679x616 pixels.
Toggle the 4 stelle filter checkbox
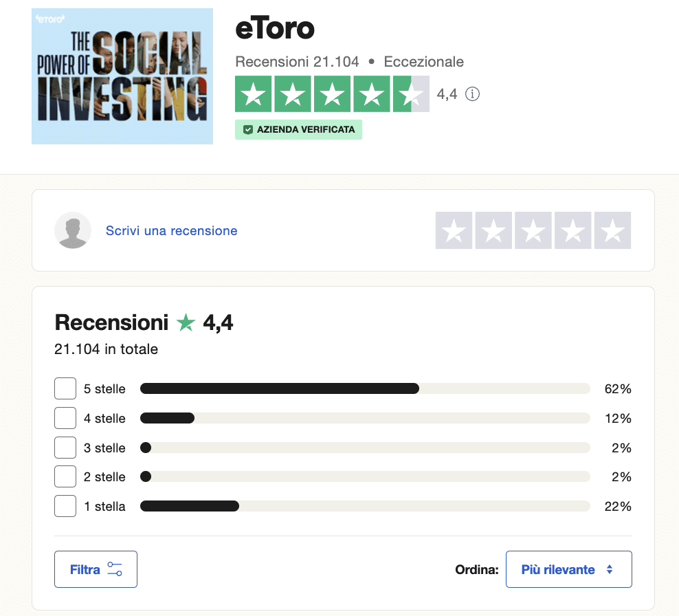(65, 418)
